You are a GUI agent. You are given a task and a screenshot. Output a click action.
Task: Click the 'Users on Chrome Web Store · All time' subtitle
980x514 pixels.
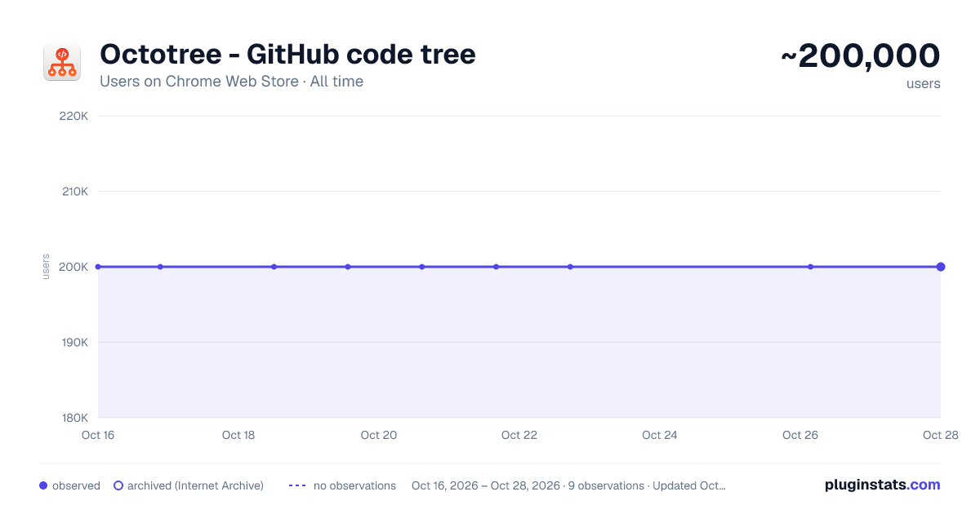(231, 82)
